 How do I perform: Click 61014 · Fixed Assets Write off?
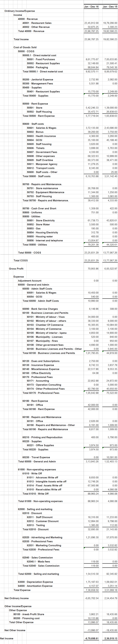click(x=45, y=486)
